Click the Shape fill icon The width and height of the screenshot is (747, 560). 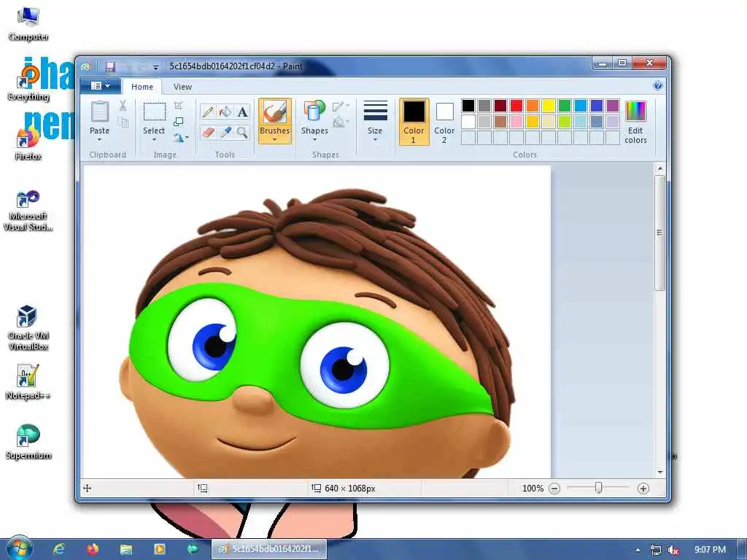pos(338,122)
